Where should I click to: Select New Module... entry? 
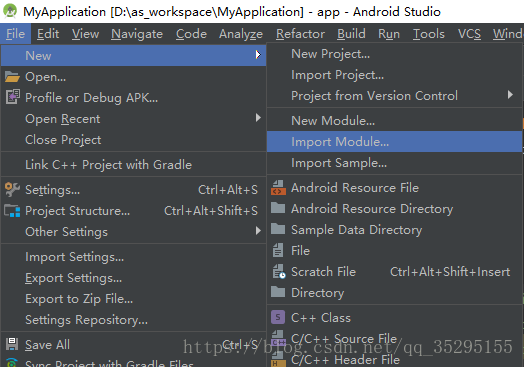click(x=394, y=121)
